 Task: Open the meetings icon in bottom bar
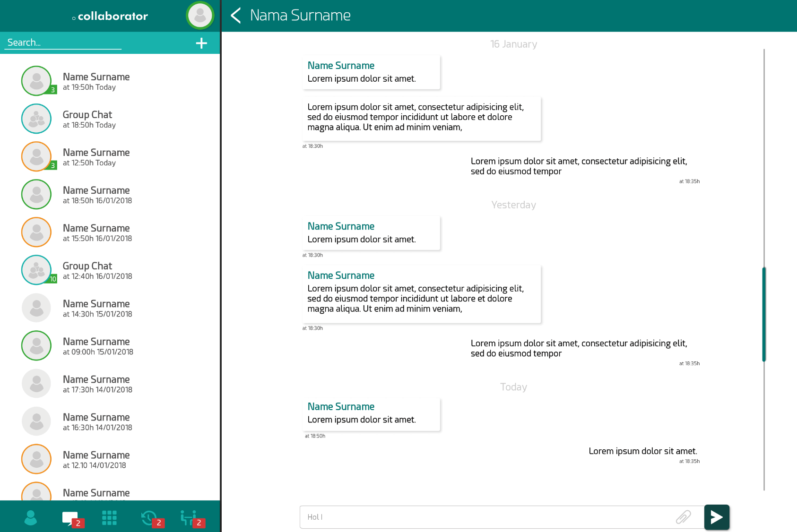pos(189,518)
